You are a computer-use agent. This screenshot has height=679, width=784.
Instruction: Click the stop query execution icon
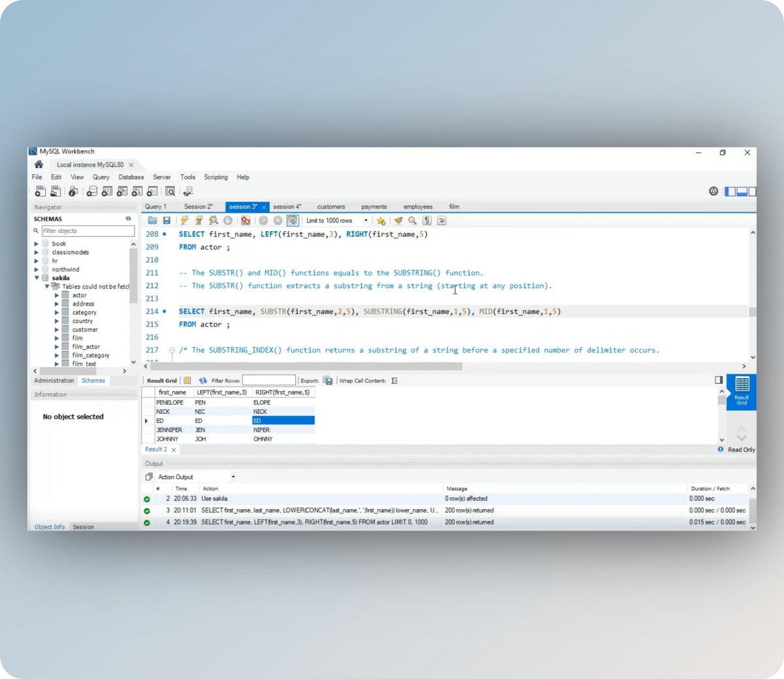(228, 221)
